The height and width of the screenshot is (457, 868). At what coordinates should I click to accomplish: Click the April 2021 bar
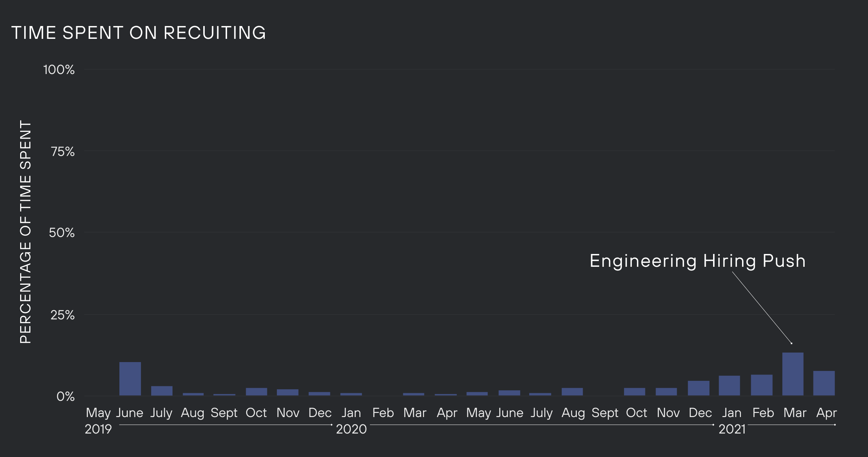[824, 383]
